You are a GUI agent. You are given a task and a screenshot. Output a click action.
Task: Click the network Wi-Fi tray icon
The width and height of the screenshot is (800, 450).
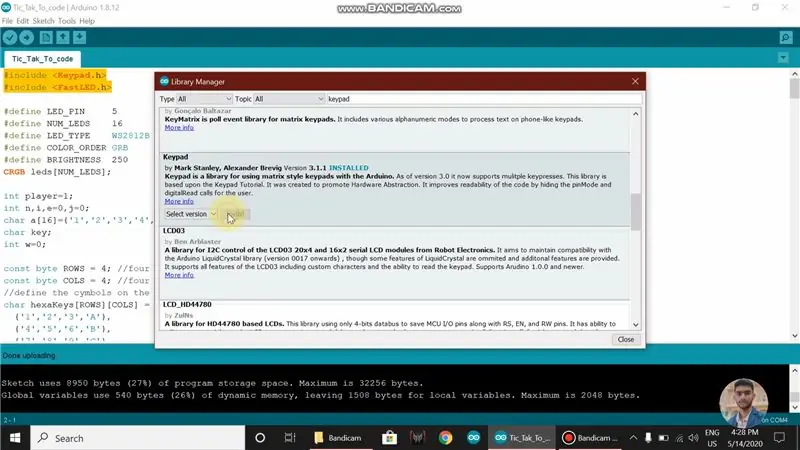[679, 438]
